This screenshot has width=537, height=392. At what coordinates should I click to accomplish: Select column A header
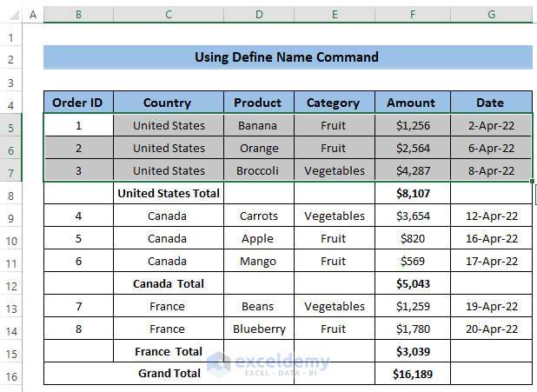click(x=33, y=16)
